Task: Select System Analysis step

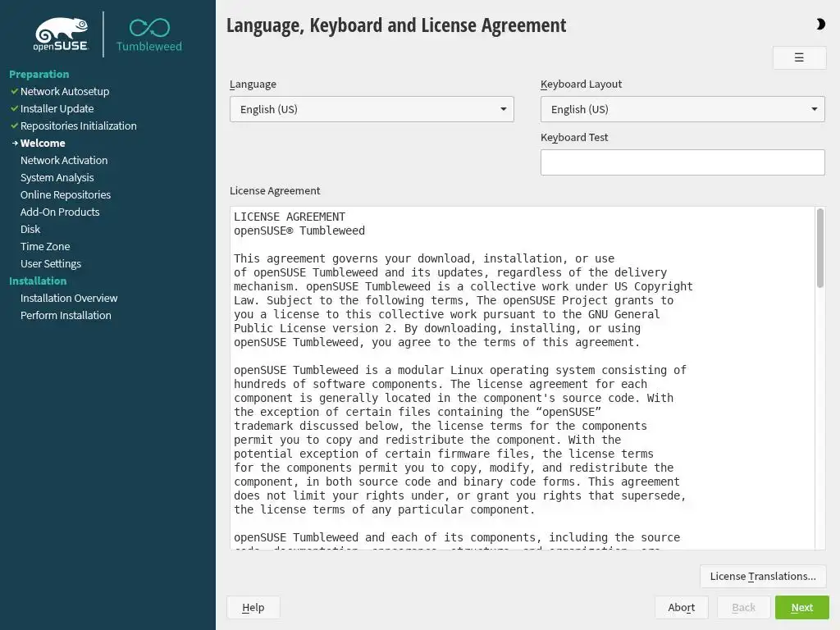Action: [57, 177]
